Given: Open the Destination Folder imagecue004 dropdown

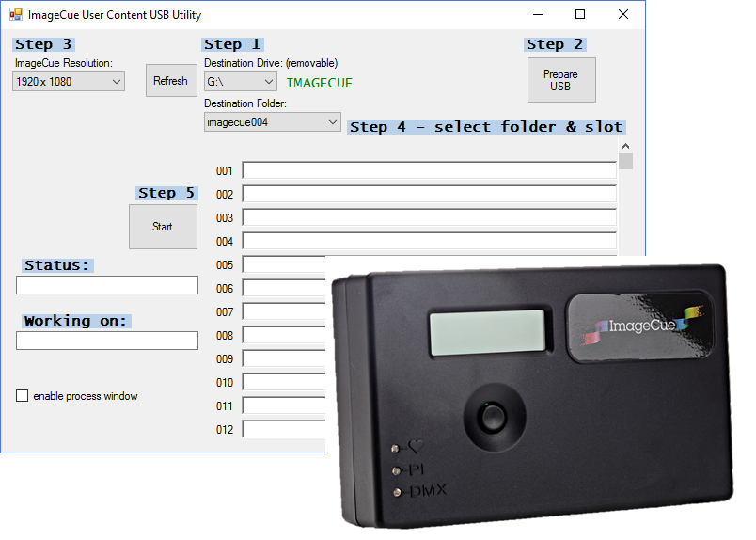Looking at the screenshot, I should pyautogui.click(x=273, y=122).
